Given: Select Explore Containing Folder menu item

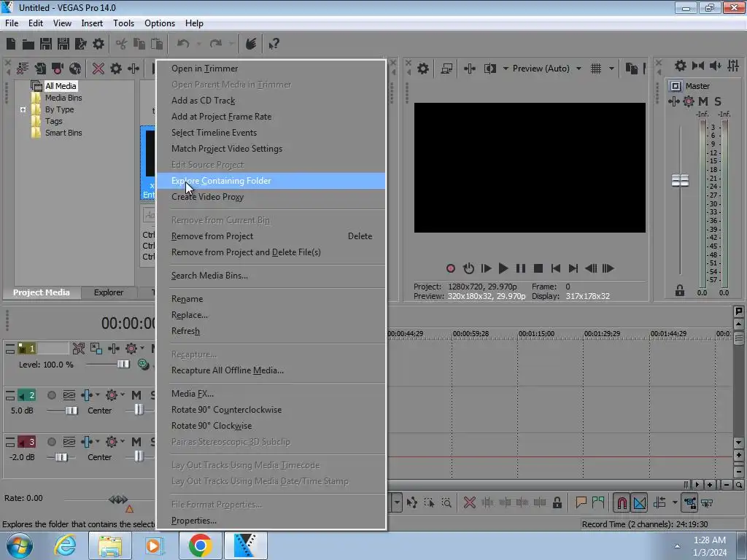Looking at the screenshot, I should pyautogui.click(x=271, y=181).
